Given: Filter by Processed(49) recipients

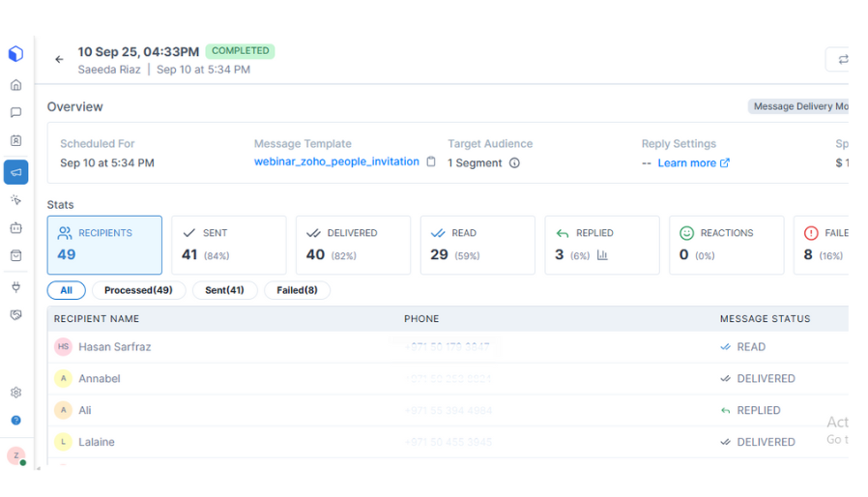Looking at the screenshot, I should [x=137, y=290].
